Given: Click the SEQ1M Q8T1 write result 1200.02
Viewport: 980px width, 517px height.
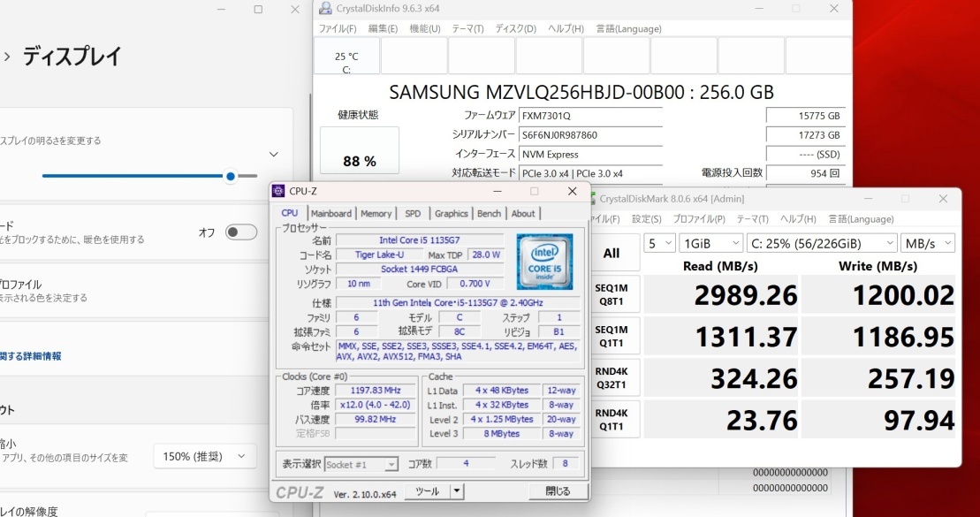Looking at the screenshot, I should pos(878,295).
